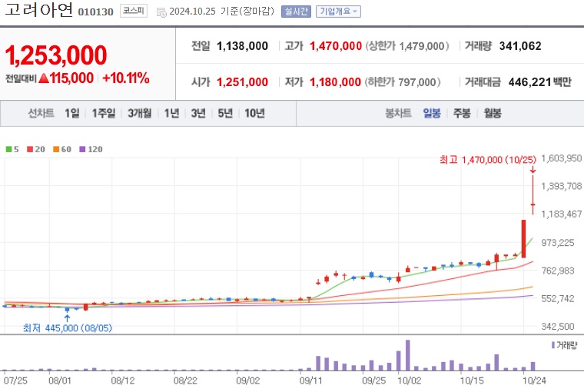Click the 하한가 797,000 text

click(x=403, y=81)
